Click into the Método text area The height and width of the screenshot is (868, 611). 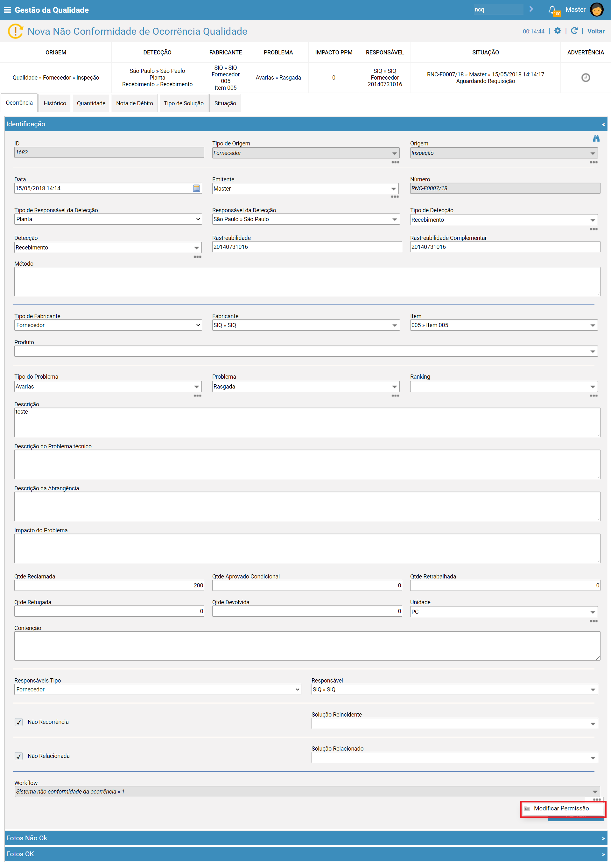pos(307,282)
